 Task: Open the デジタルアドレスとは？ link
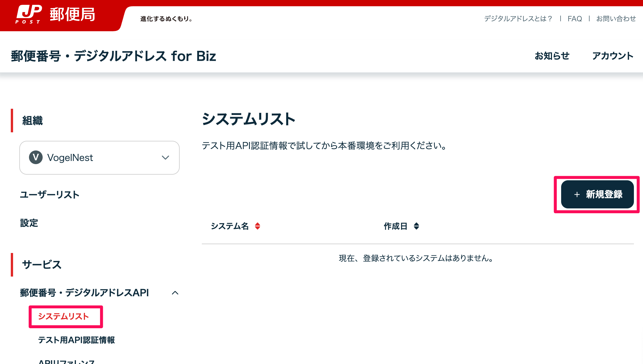click(518, 19)
